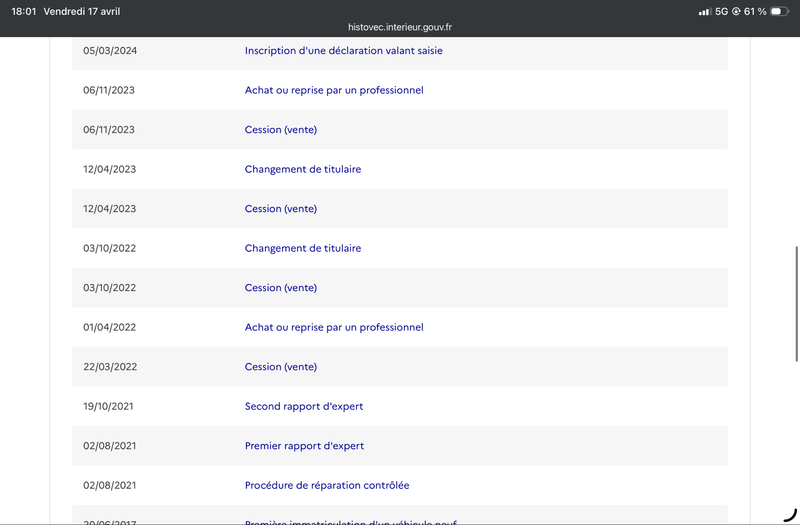Screen dimensions: 800x525
Task: Select date 06/11/2023 in 'Achat ou reprise' row
Action: pyautogui.click(x=109, y=90)
